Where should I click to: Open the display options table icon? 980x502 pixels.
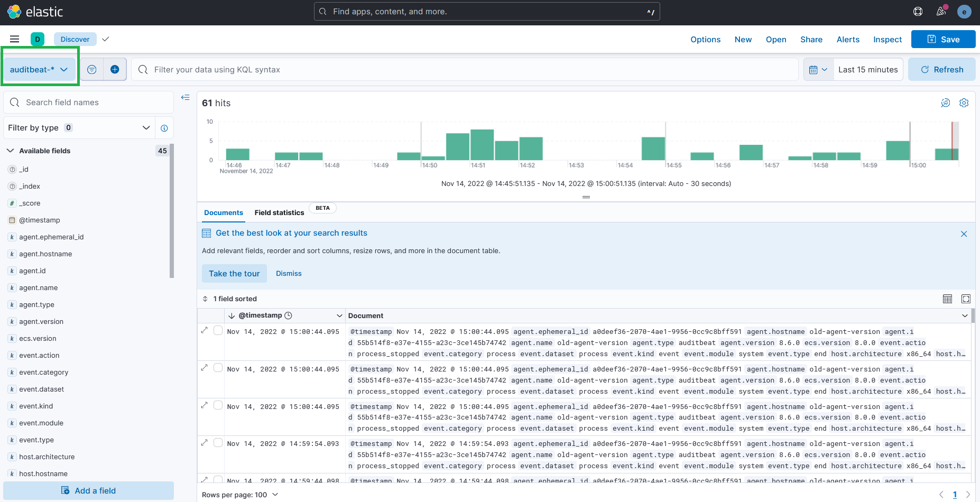[x=948, y=299]
